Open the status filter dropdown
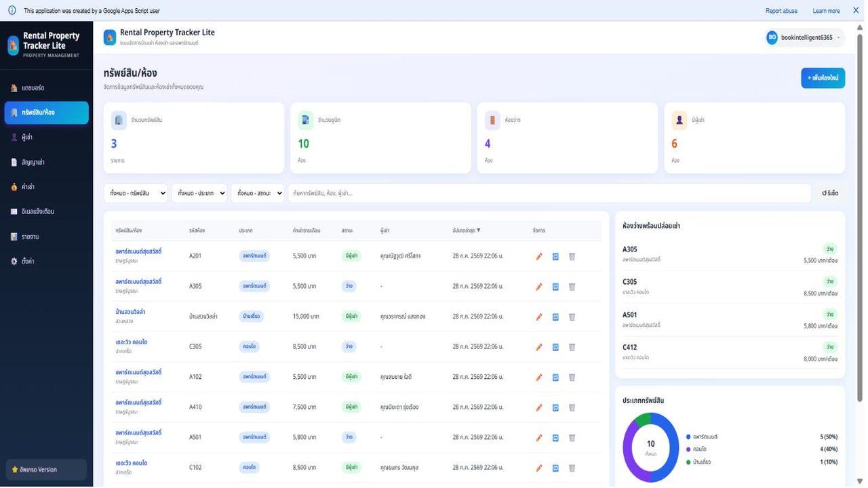The image size is (868, 488). click(258, 193)
